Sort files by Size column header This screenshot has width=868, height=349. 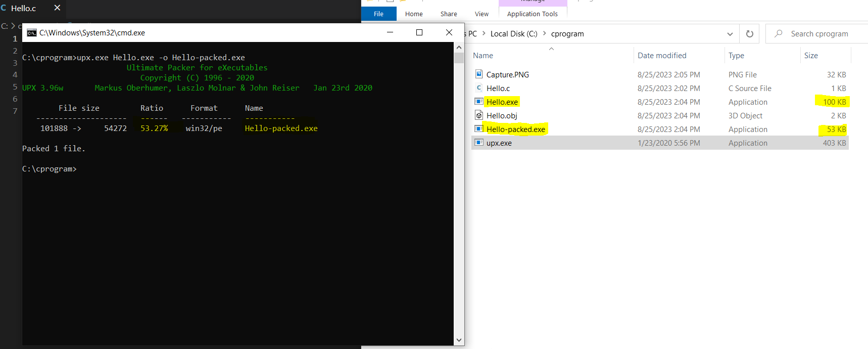tap(811, 56)
